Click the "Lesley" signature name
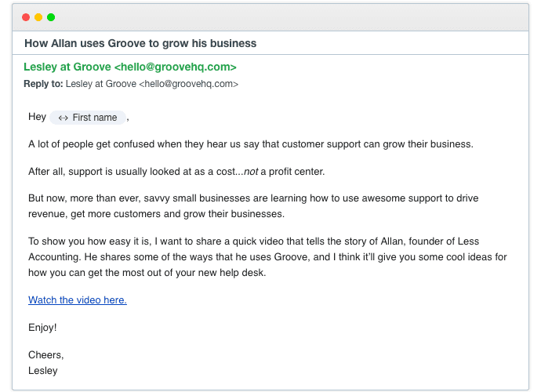 [43, 370]
